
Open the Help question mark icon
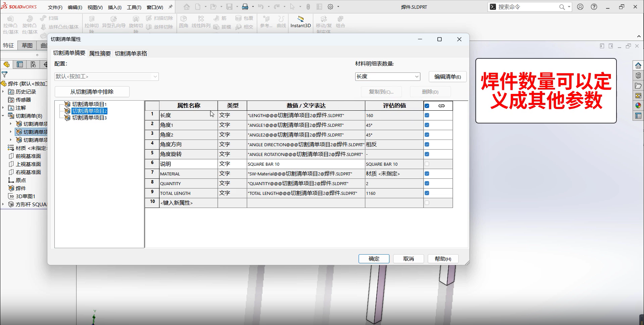point(594,7)
